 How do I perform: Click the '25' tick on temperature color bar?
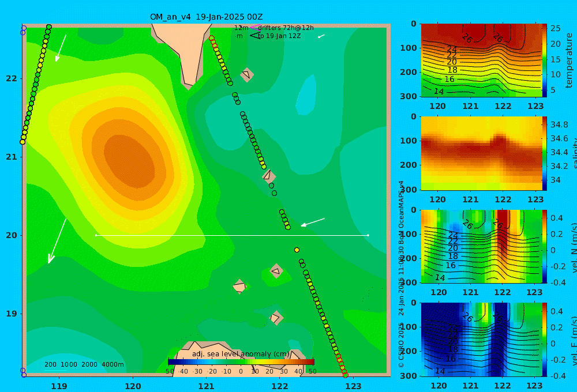click(x=555, y=28)
